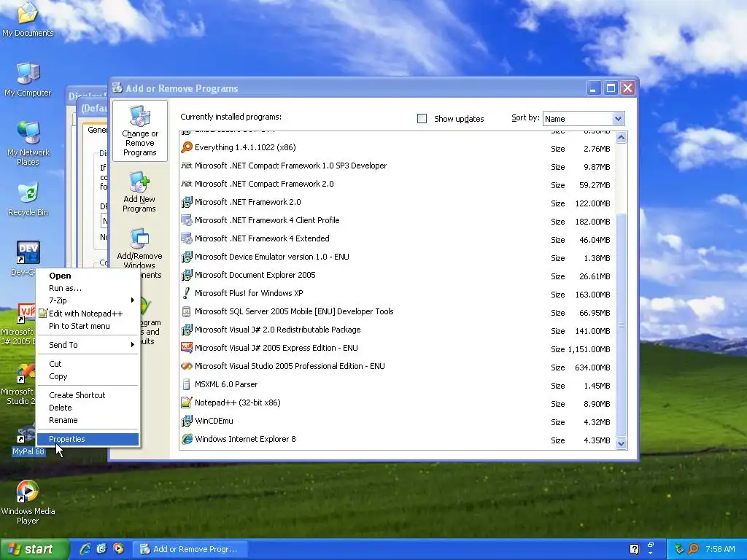
Task: Choose Cut from the context menu
Action: (88, 364)
